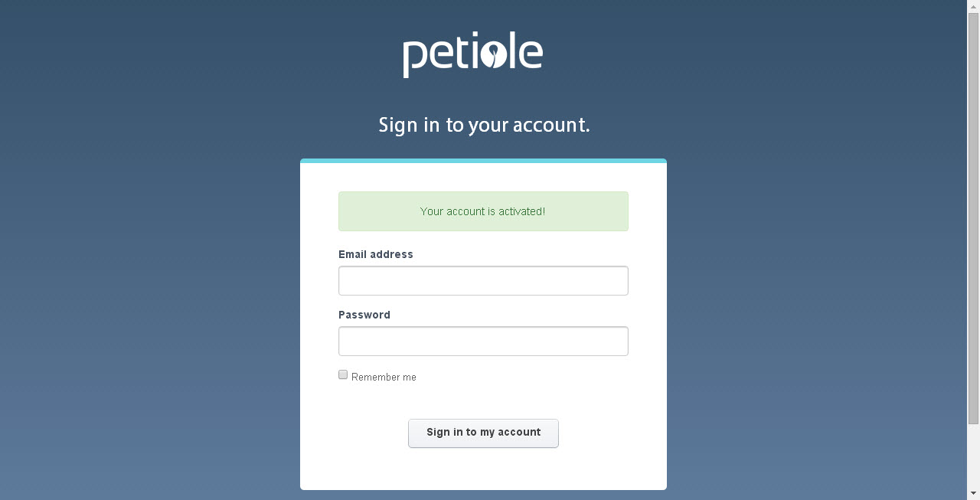Click the Remember me label text

click(x=384, y=377)
